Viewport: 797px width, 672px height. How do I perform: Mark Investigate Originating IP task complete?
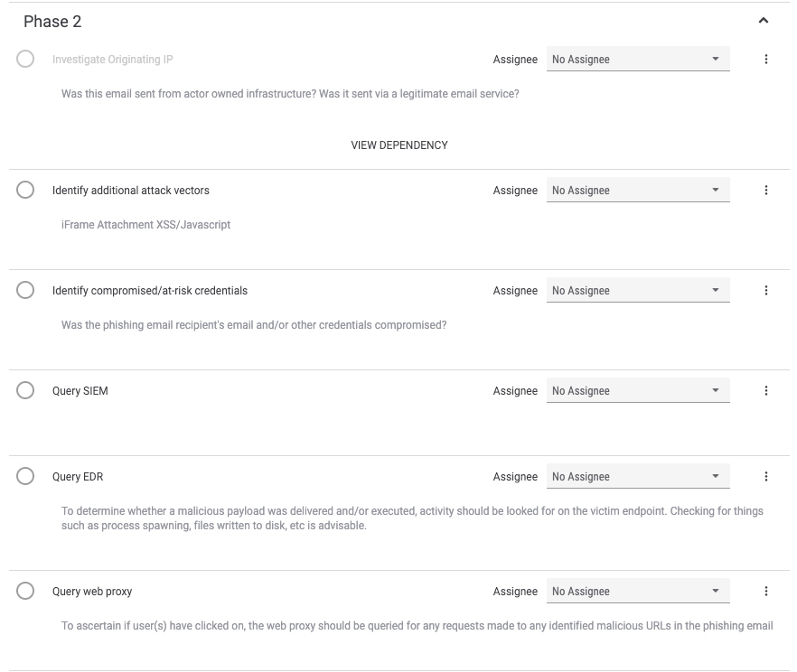(25, 59)
